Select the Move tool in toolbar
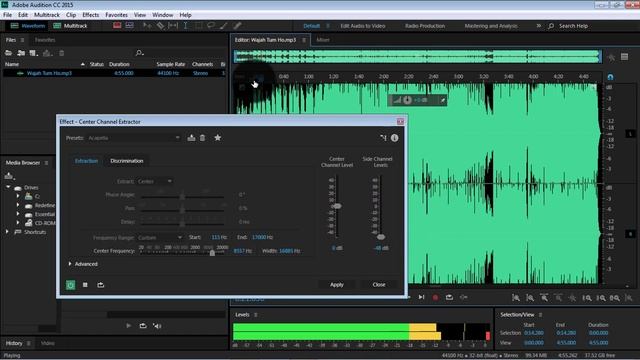 [x=147, y=26]
